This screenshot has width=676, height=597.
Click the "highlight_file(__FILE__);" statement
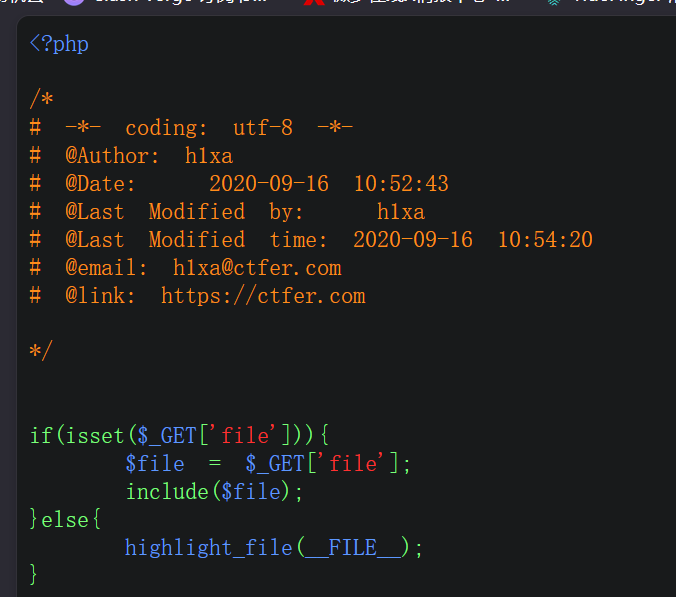click(x=274, y=547)
